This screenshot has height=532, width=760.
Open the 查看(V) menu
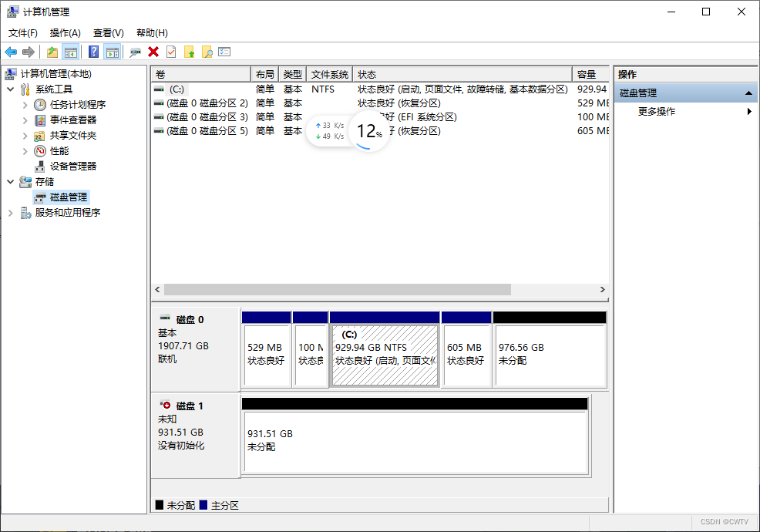point(109,33)
